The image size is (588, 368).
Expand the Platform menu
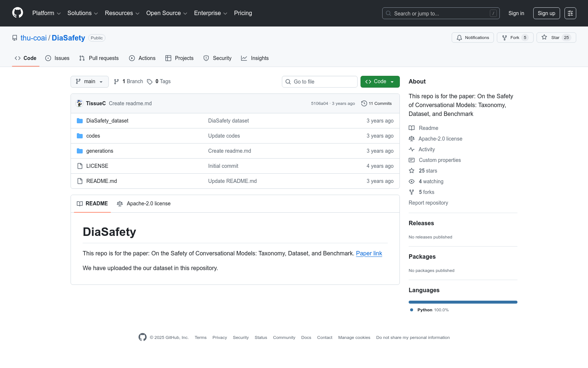(x=47, y=13)
